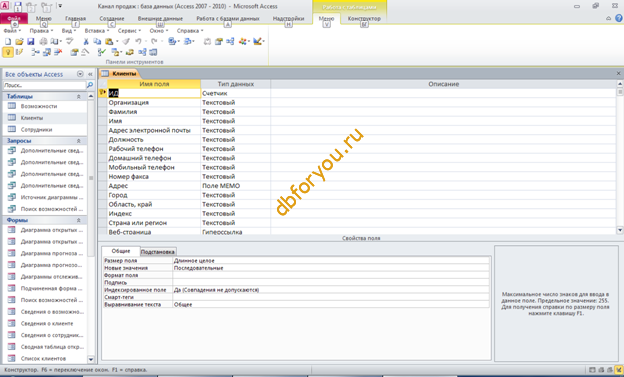Click the Open folder toolbar icon
This screenshot has height=377, width=624.
pos(19,41)
